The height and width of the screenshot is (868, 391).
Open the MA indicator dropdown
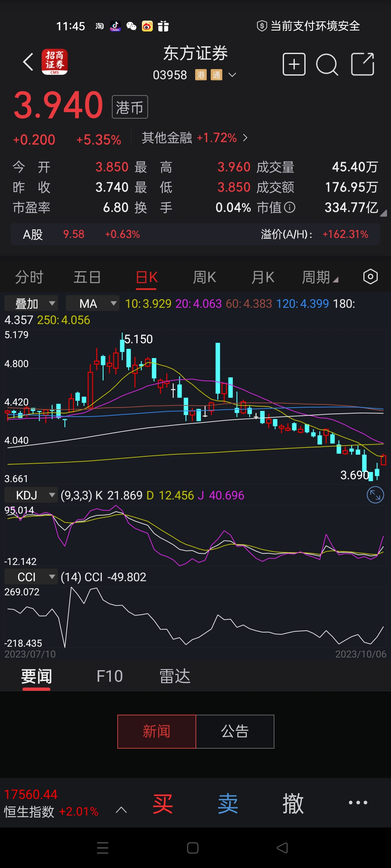pos(93,303)
